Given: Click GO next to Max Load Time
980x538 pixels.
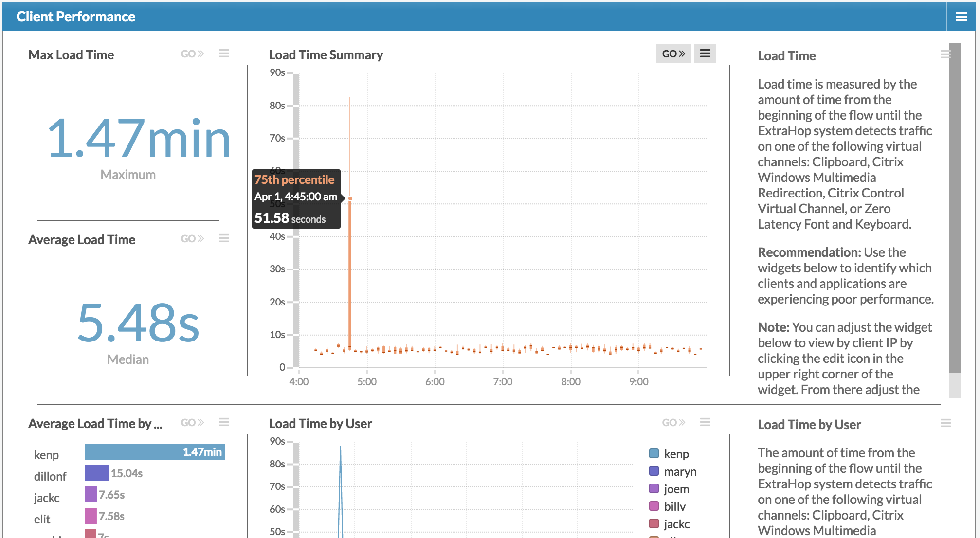Looking at the screenshot, I should [192, 54].
